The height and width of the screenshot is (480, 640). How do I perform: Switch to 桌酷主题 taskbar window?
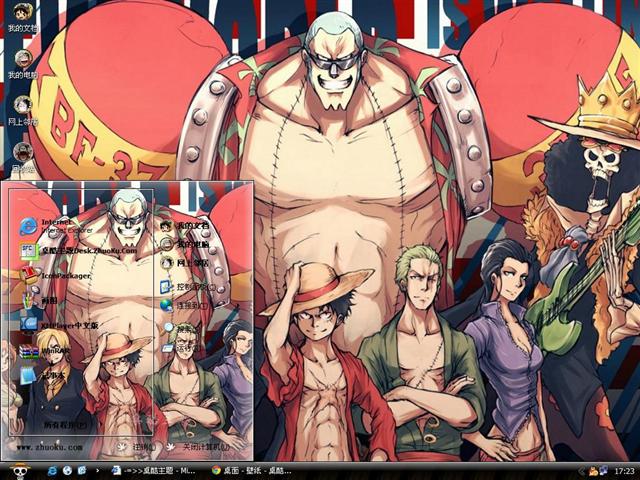coord(156,471)
